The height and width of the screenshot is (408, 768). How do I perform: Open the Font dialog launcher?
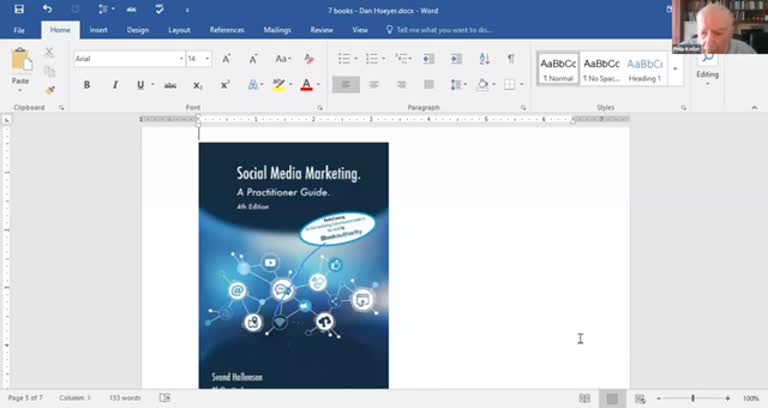pyautogui.click(x=320, y=108)
